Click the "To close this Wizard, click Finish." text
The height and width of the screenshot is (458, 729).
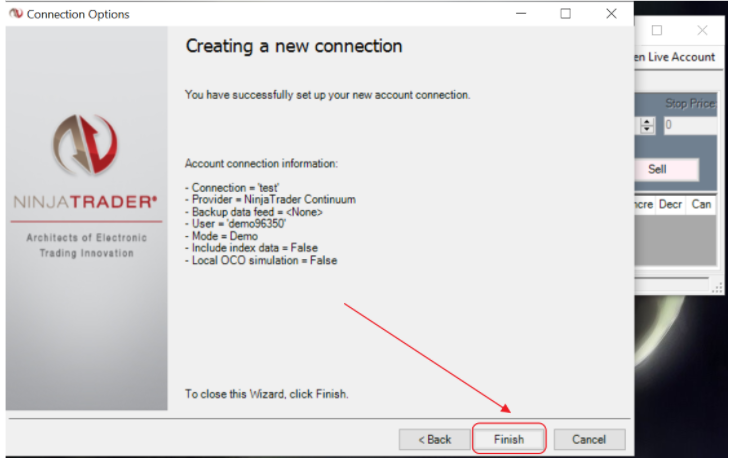(266, 394)
